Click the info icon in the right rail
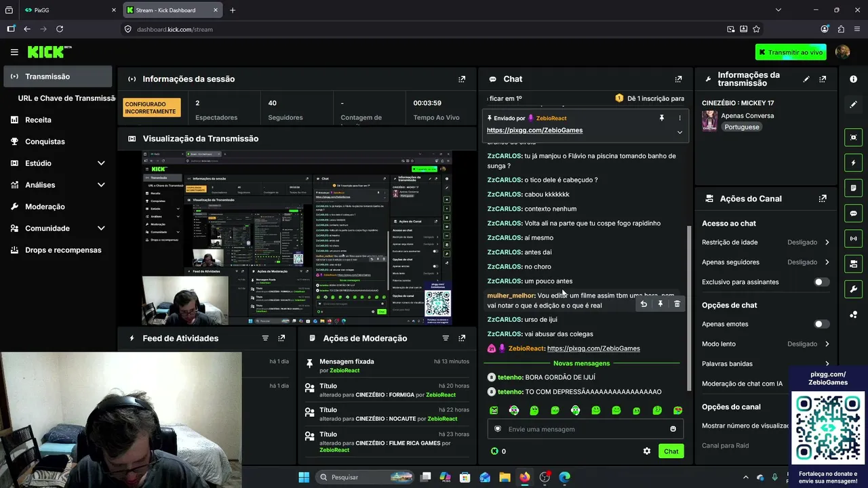Screen dimensions: 868x488 click(853, 79)
